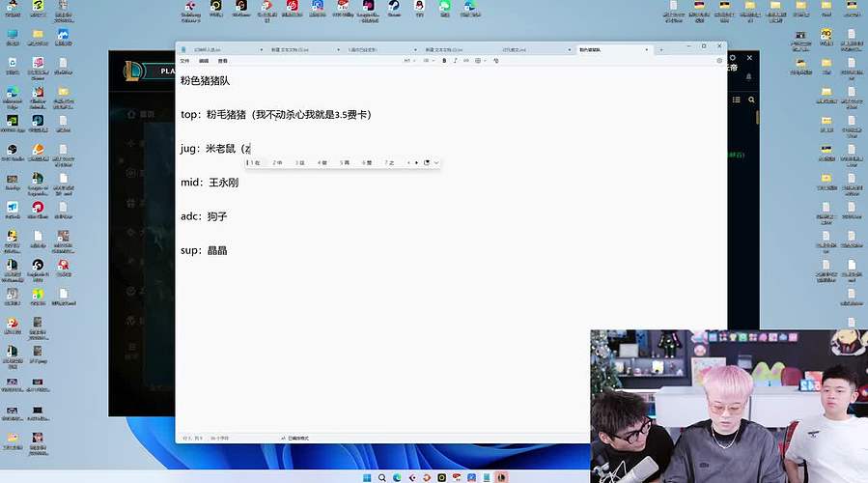Image resolution: width=868 pixels, height=483 pixels.
Task: Go to previous IME candidate page
Action: click(408, 163)
